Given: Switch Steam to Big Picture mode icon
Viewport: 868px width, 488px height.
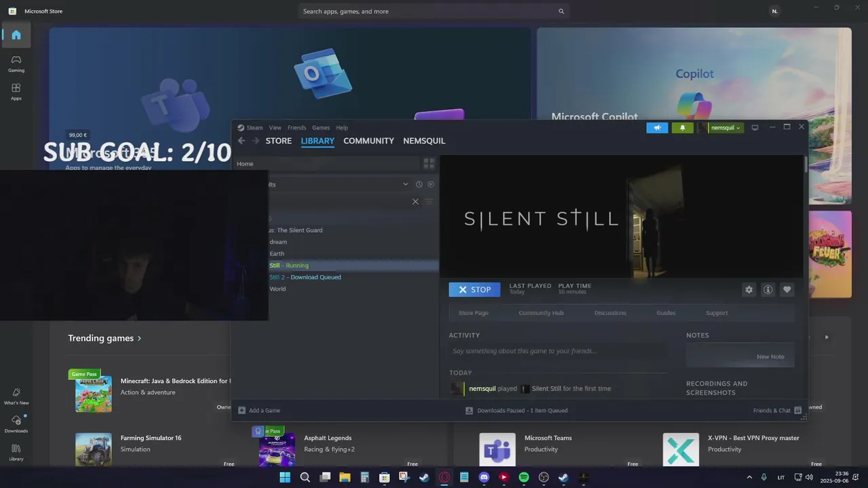Looking at the screenshot, I should coord(755,127).
